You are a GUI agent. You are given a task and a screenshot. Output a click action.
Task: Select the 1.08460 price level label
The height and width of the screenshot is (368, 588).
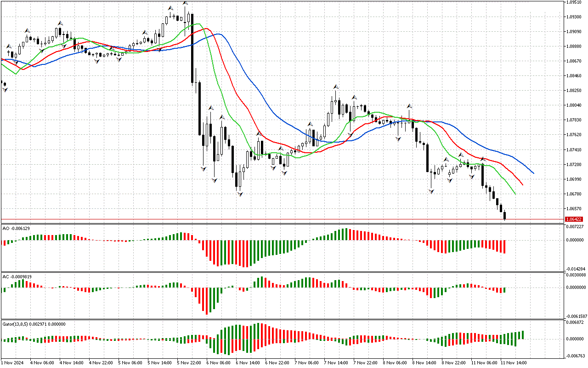(x=574, y=75)
